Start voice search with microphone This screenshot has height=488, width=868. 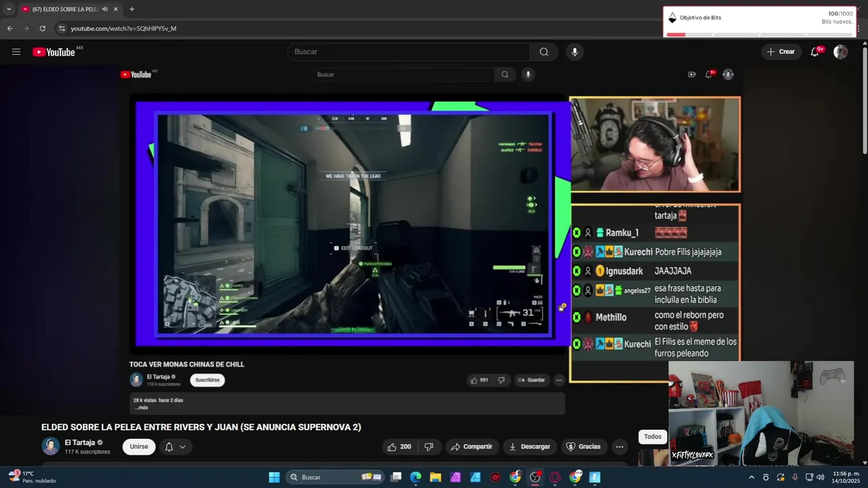[575, 52]
